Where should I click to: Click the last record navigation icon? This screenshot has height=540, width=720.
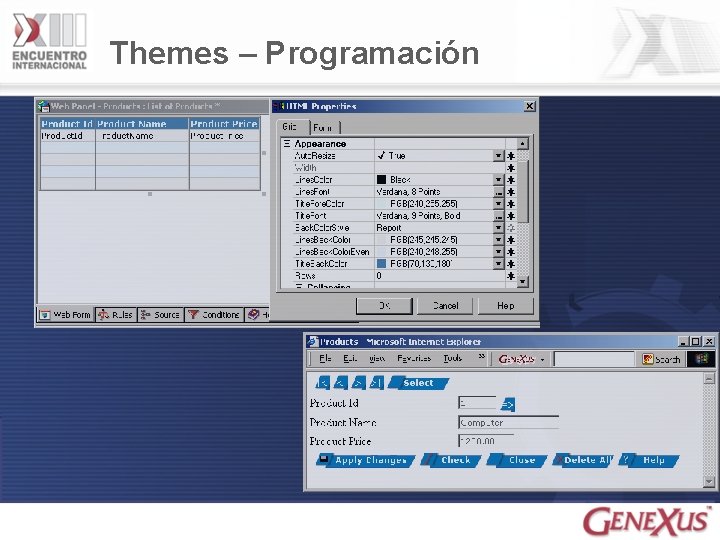377,382
